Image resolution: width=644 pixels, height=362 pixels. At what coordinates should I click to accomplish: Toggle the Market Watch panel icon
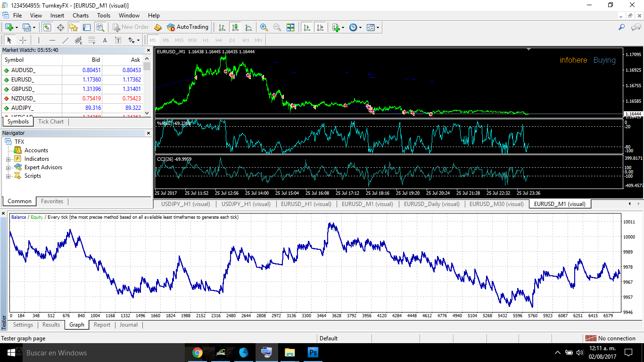(x=47, y=27)
